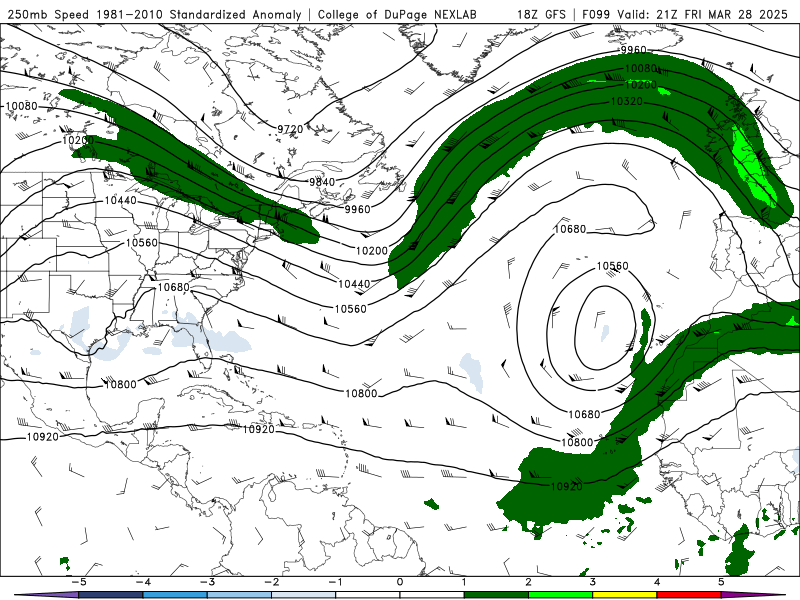Screen dimensions: 800x600
Task: Pick the light blue -3 to -2 colorbar segment
Action: click(239, 595)
